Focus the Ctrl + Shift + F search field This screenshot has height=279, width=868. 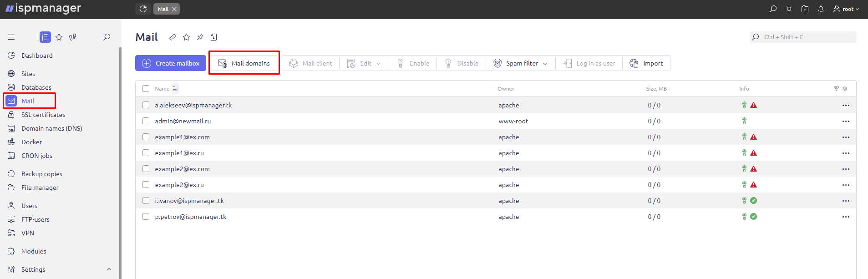coord(803,37)
